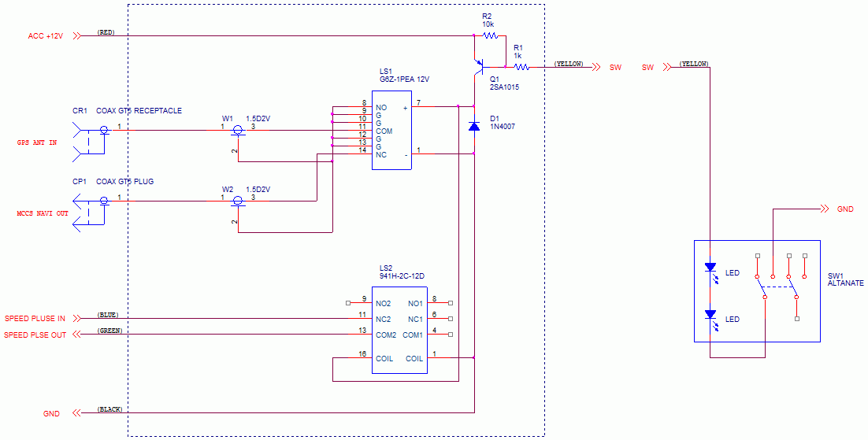Select the LS2 941H-2C-12D relay block

point(399,330)
